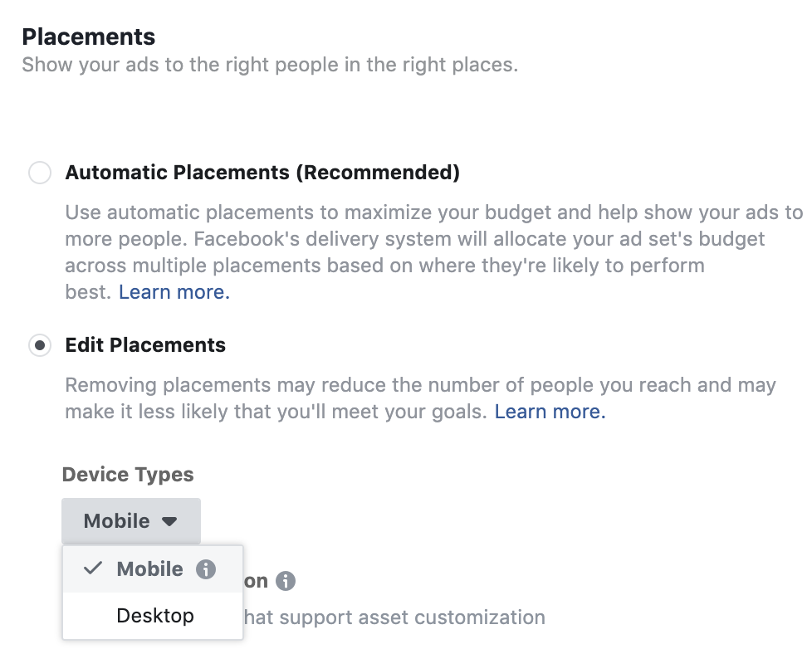Choose Mobile from the device menu
This screenshot has height=649, width=812.
(x=149, y=569)
